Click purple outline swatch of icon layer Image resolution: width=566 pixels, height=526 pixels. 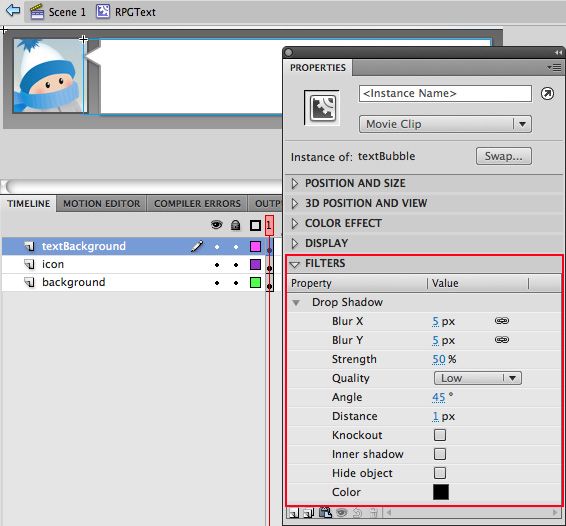click(x=255, y=264)
